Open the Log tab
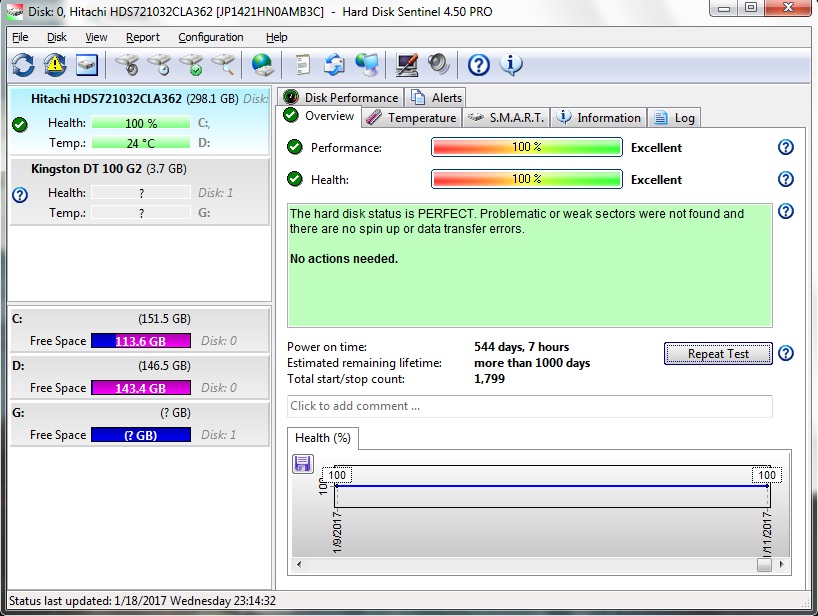Viewport: 818px width, 616px height. click(674, 118)
